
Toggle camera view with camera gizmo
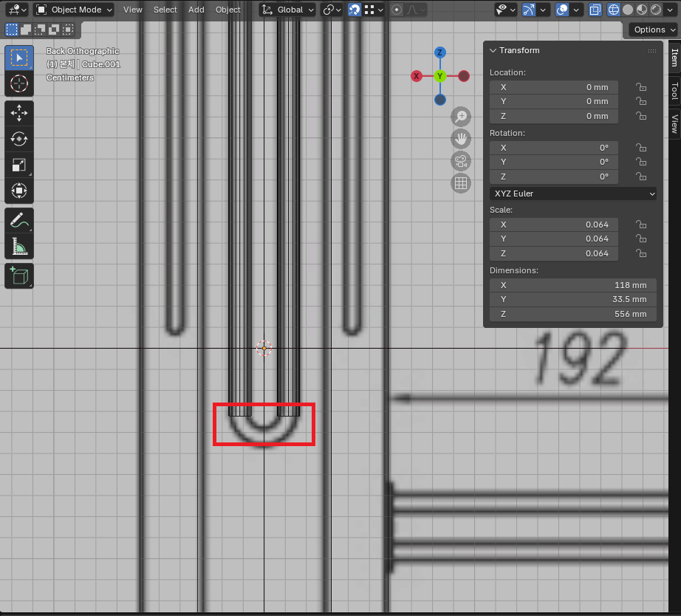(461, 161)
